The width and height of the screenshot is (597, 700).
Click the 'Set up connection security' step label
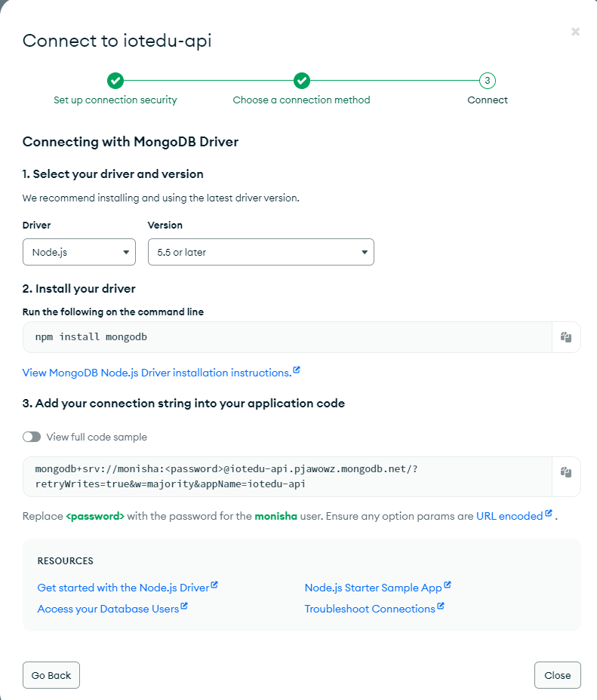(x=115, y=100)
